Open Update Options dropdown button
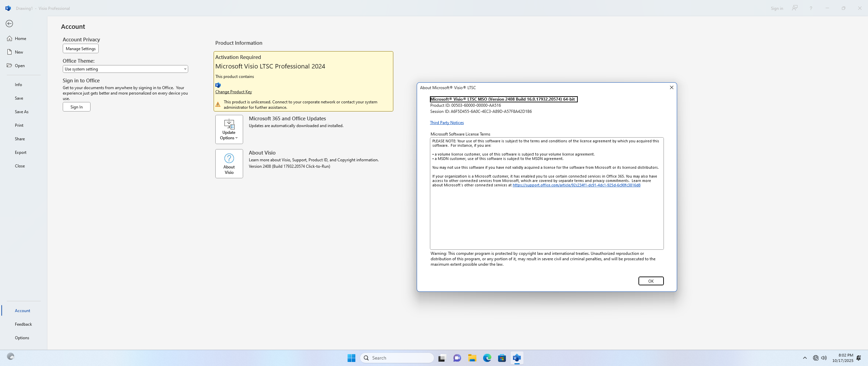 tap(229, 129)
